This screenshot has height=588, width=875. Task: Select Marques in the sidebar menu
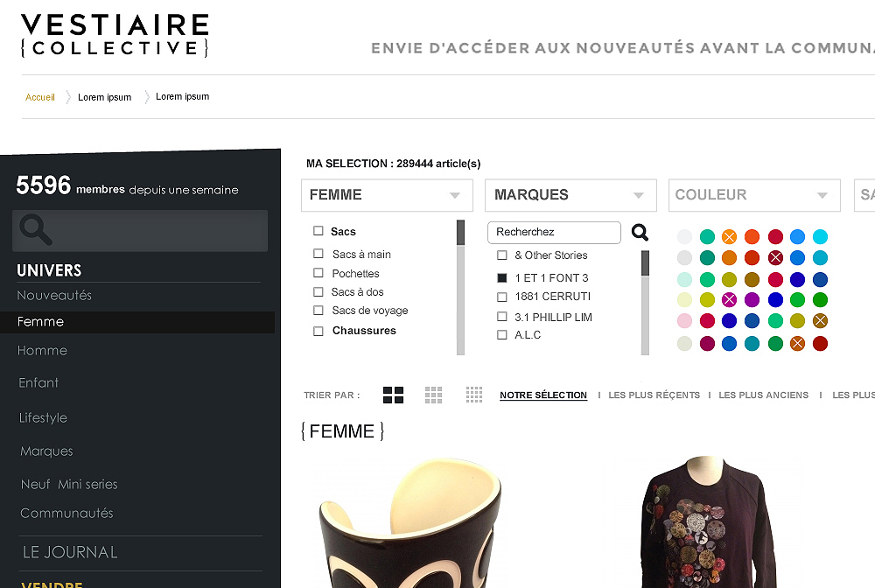click(46, 451)
